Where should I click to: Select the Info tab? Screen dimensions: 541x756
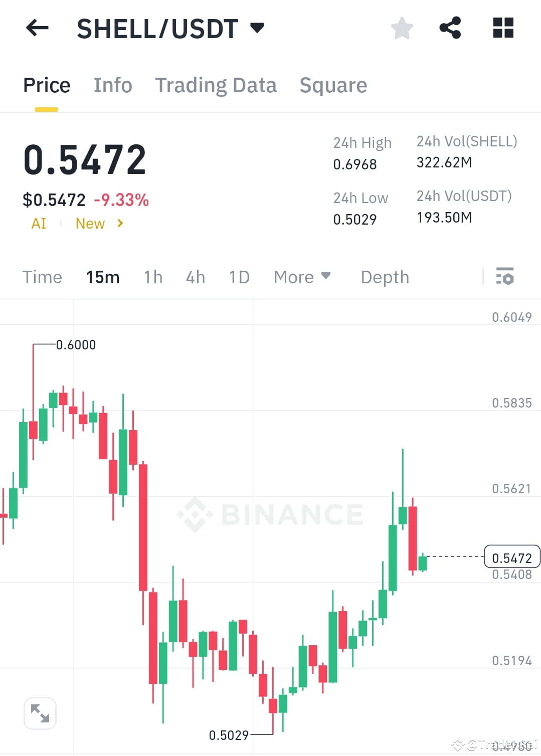click(x=112, y=85)
